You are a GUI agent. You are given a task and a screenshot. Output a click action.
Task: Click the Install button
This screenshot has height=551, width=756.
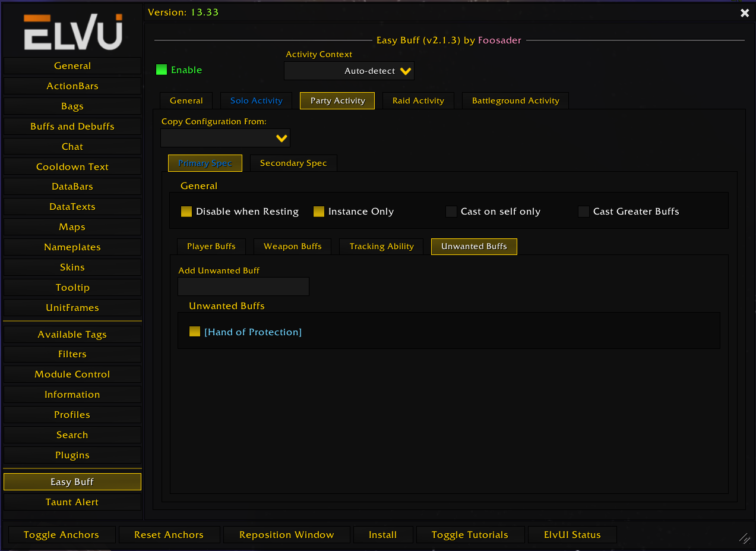(x=383, y=535)
